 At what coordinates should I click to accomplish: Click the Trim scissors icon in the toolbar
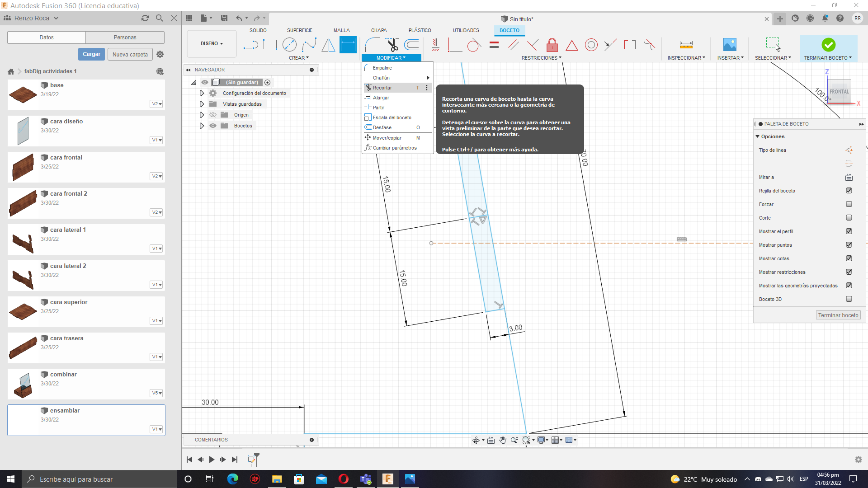click(x=392, y=45)
